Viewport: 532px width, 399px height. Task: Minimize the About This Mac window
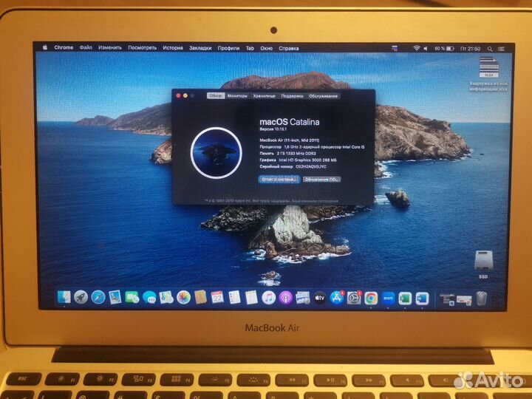click(185, 95)
